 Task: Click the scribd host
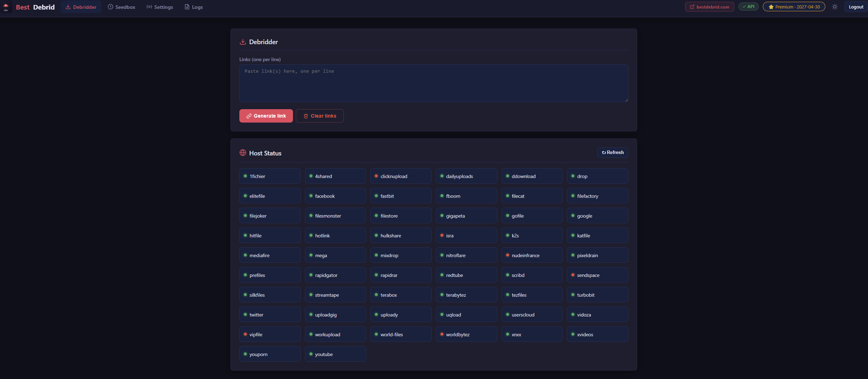click(532, 275)
